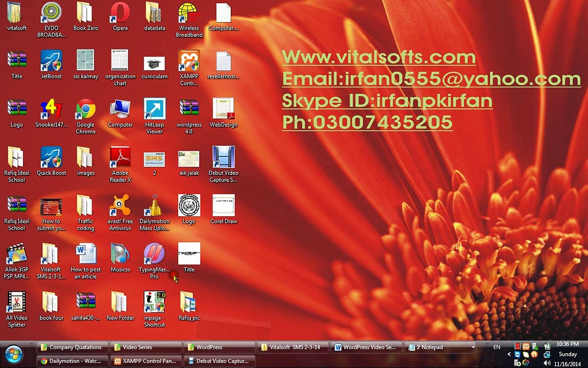Screen dimensions: 588x368
Task: Launch XAMPP Control shortcut on desktop
Action: pyautogui.click(x=189, y=67)
